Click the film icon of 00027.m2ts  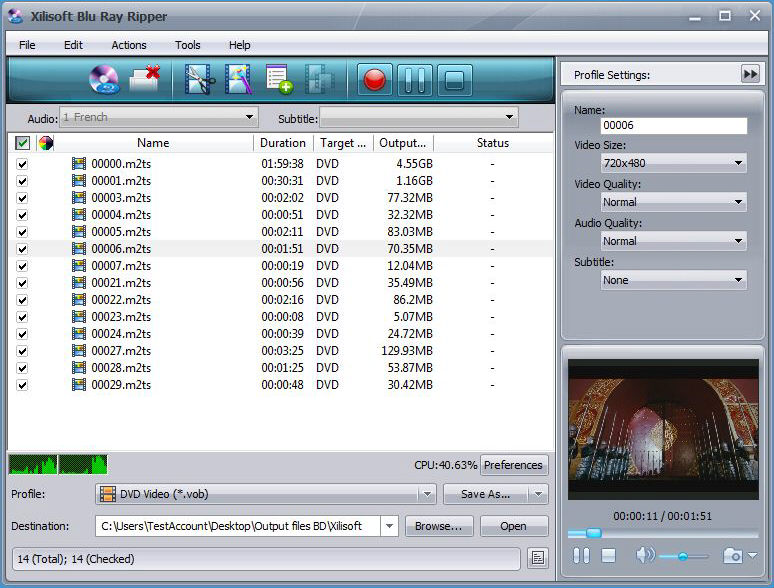pos(79,351)
